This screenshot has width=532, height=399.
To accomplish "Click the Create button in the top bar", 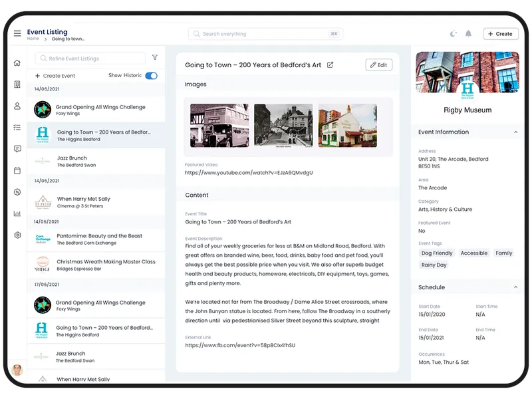I will tap(501, 34).
